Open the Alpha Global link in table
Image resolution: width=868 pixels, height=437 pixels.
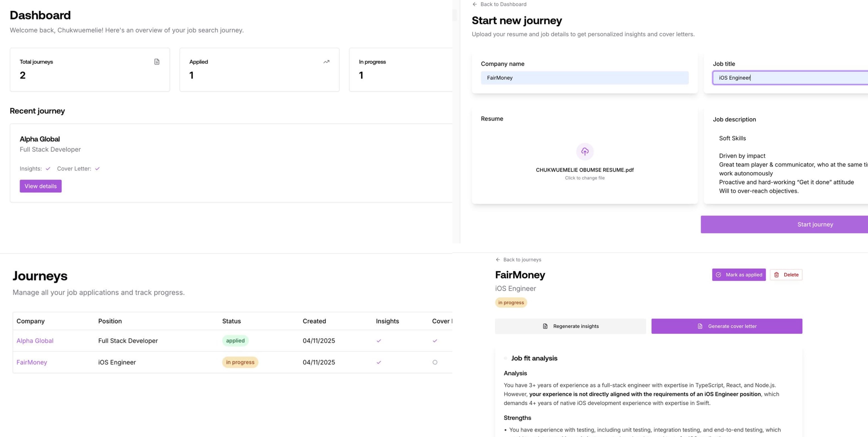click(x=35, y=341)
